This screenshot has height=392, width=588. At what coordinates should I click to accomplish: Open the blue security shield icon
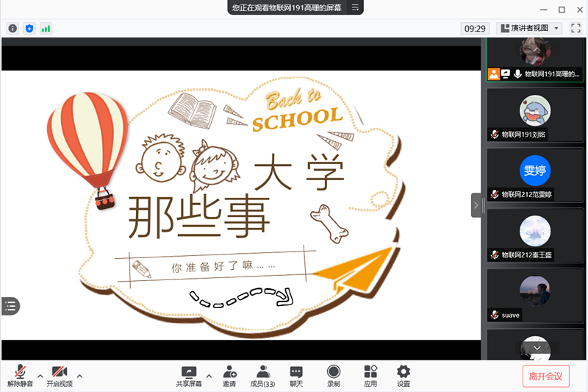click(x=29, y=28)
